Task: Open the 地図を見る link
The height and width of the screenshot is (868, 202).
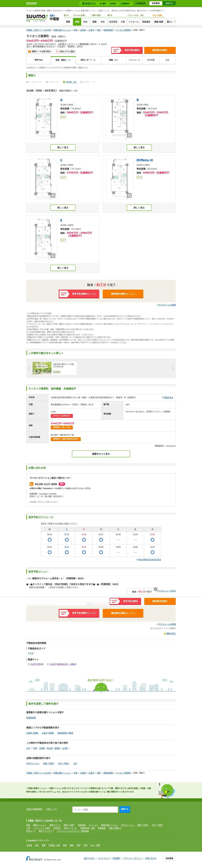Action: pos(168,398)
